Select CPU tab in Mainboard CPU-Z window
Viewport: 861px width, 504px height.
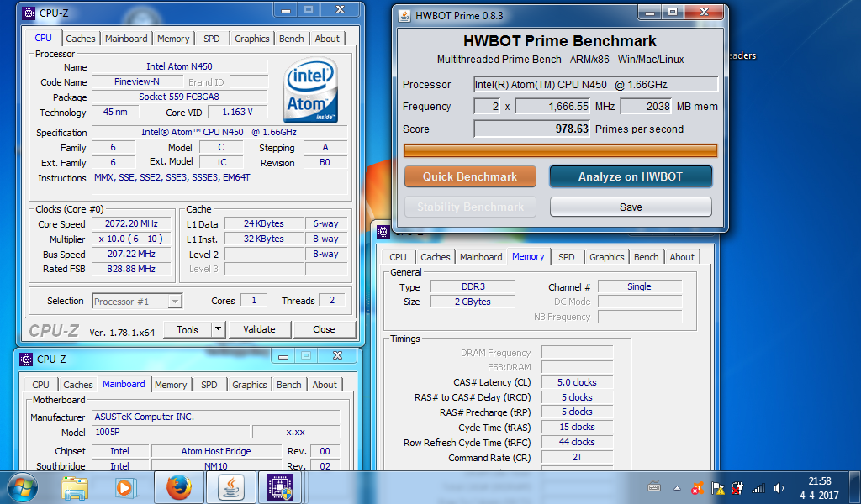[x=40, y=385]
